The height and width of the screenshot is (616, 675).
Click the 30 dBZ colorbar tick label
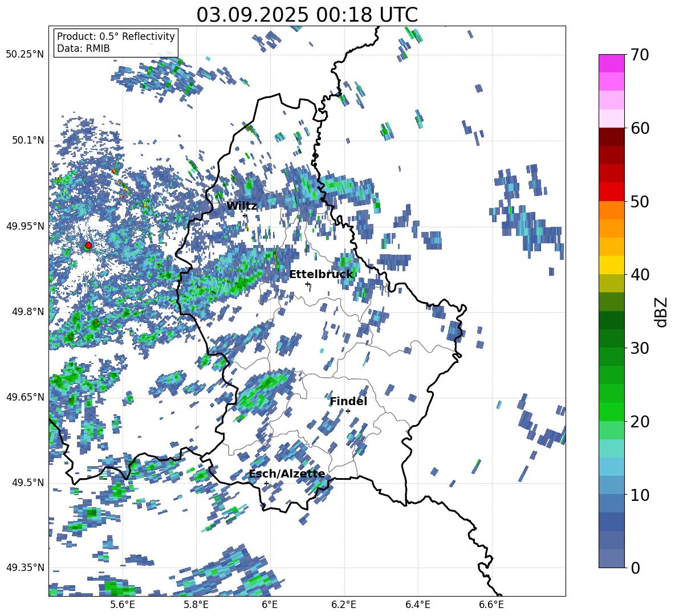tap(640, 348)
